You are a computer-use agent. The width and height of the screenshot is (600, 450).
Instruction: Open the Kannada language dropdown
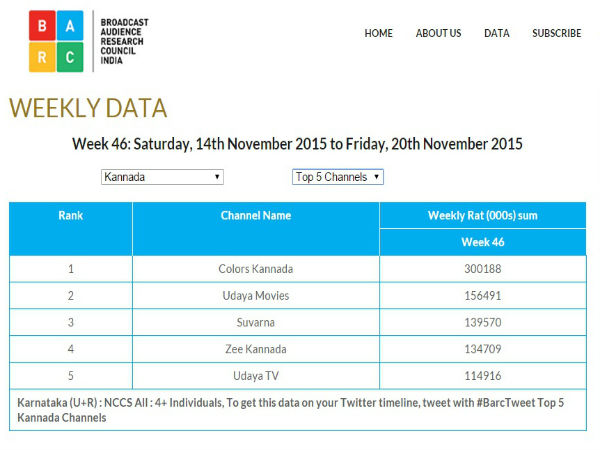[x=162, y=177]
